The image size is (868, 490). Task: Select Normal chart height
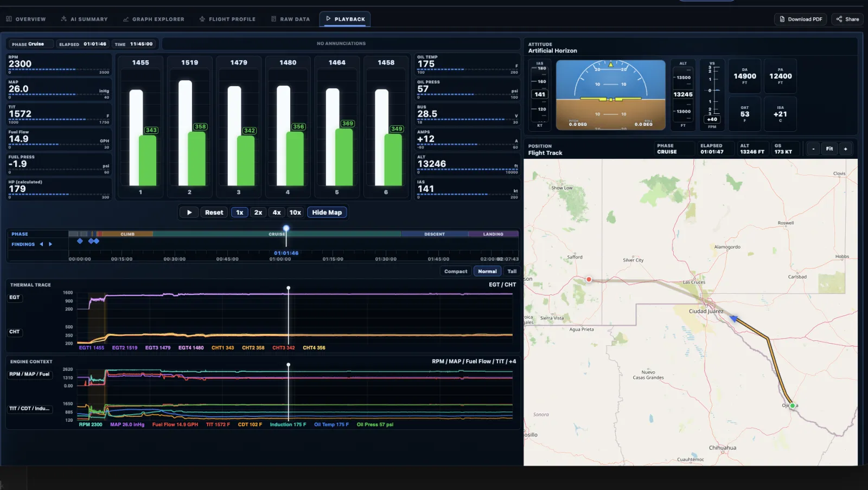[487, 272]
